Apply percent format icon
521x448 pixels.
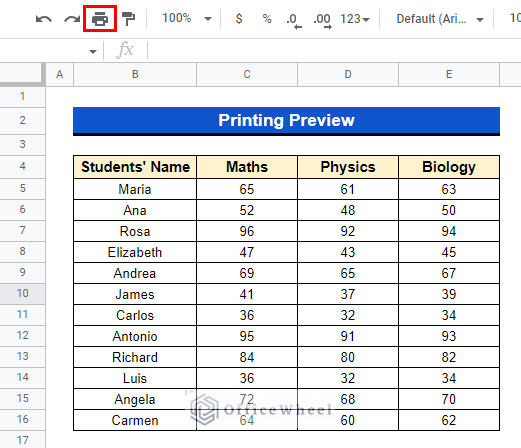point(267,19)
